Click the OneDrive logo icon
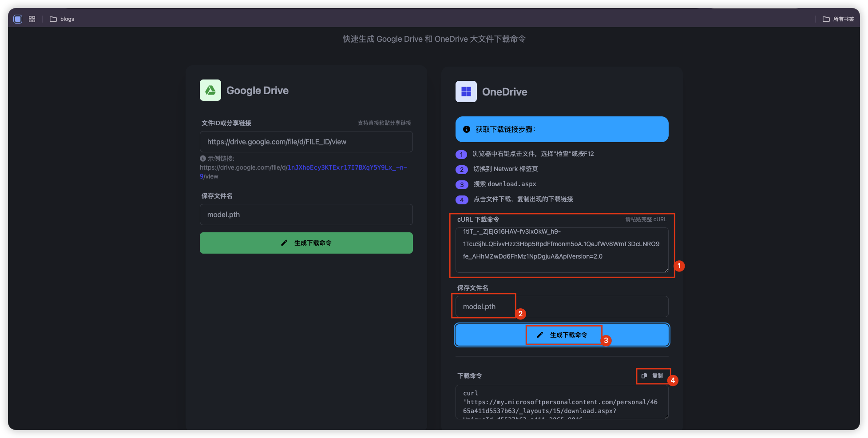 coord(466,92)
